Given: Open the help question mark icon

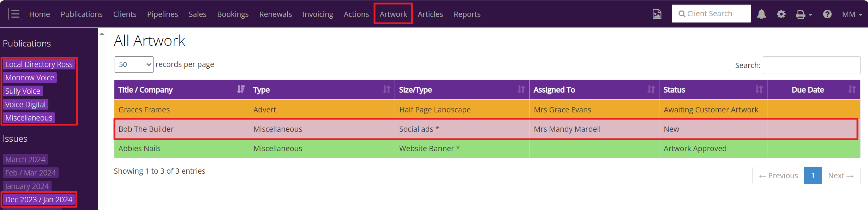Looking at the screenshot, I should point(827,14).
